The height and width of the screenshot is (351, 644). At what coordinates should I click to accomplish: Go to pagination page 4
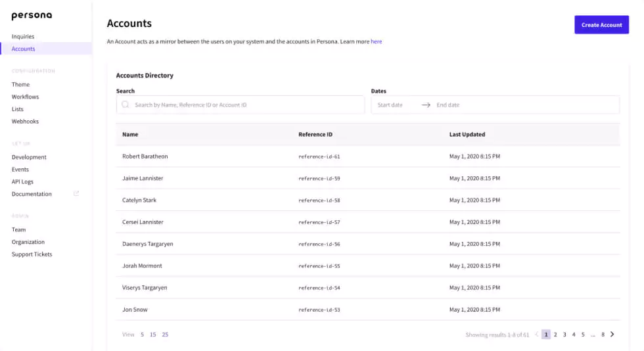(574, 335)
